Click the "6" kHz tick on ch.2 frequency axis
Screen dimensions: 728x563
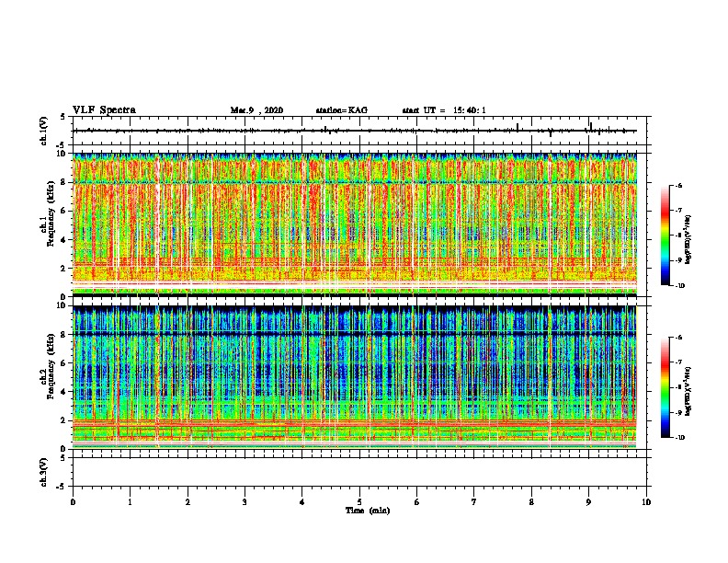click(64, 362)
